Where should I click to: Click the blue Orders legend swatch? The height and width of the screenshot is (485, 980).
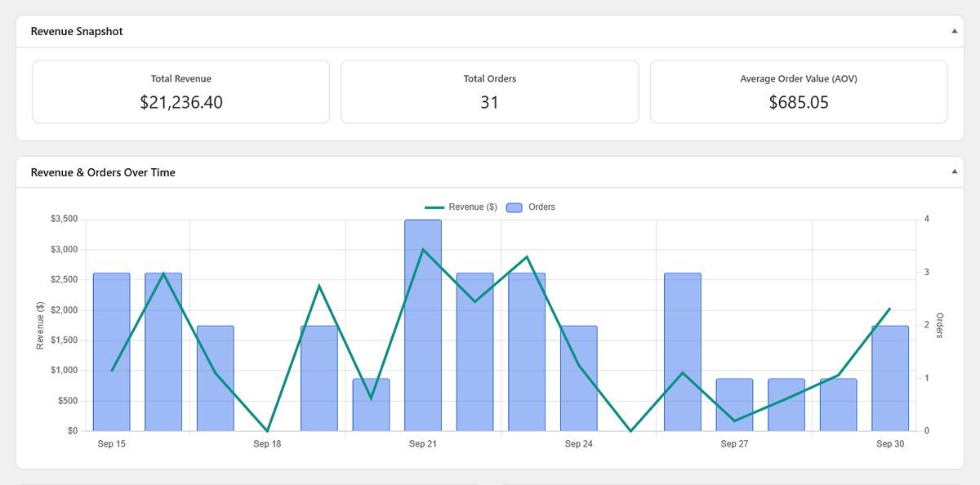click(x=514, y=207)
